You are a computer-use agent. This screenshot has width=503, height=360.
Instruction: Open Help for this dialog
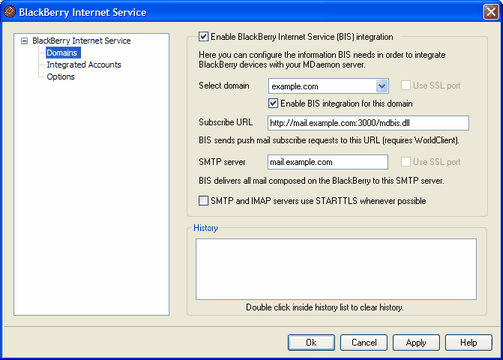pos(469,343)
